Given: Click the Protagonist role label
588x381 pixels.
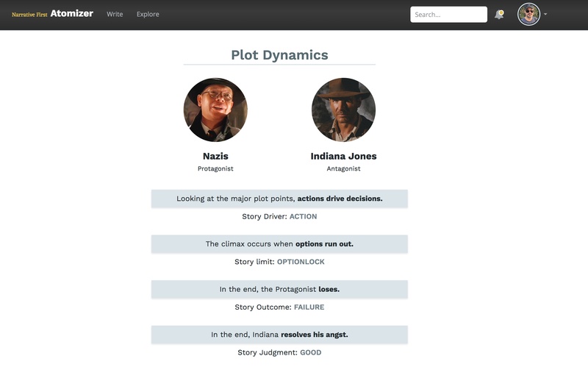Looking at the screenshot, I should click(x=215, y=168).
